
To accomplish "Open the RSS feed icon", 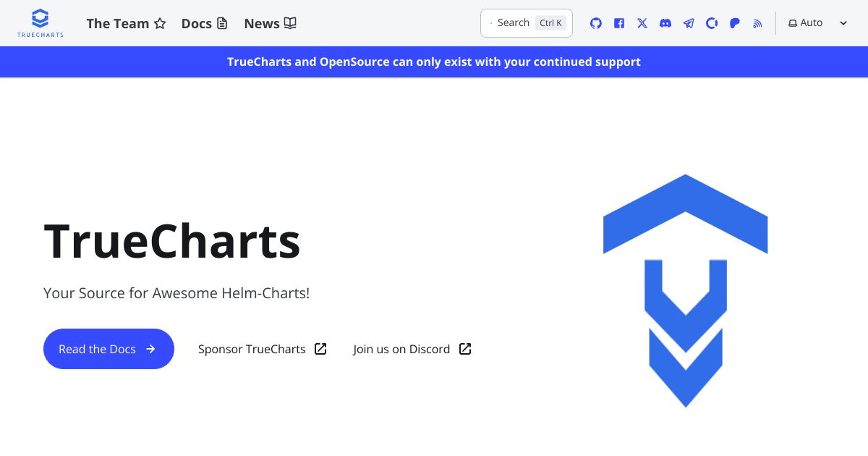I will (x=758, y=23).
